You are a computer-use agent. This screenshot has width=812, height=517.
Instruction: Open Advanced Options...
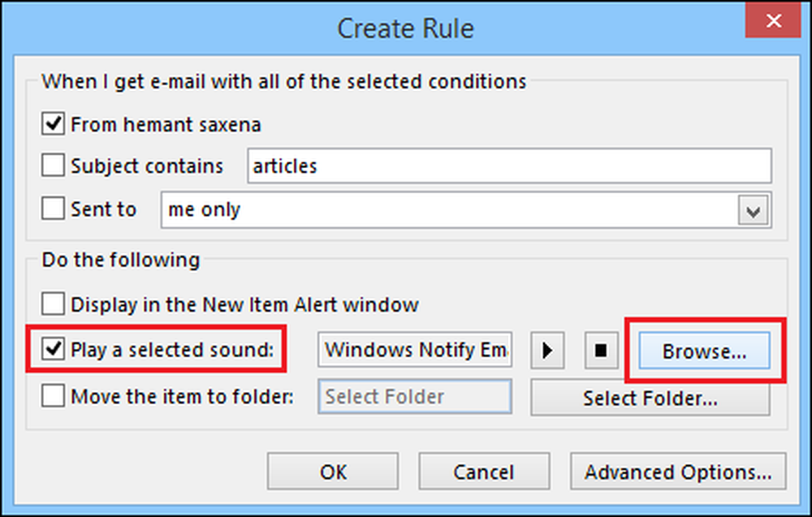pyautogui.click(x=678, y=472)
